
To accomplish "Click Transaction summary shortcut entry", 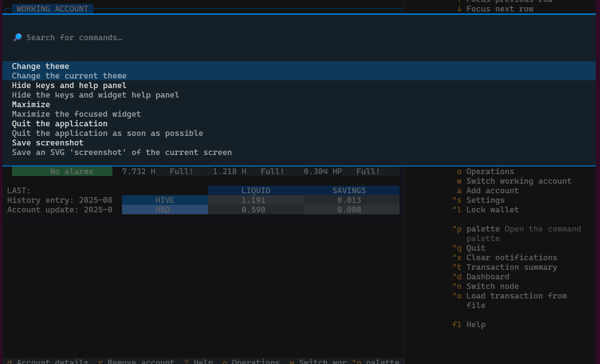I will click(x=511, y=267).
